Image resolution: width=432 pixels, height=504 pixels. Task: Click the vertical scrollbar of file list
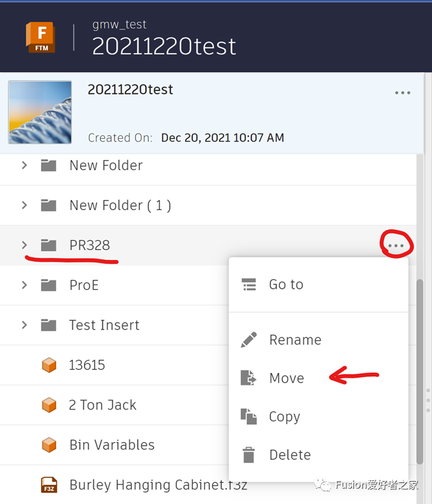pos(420,370)
